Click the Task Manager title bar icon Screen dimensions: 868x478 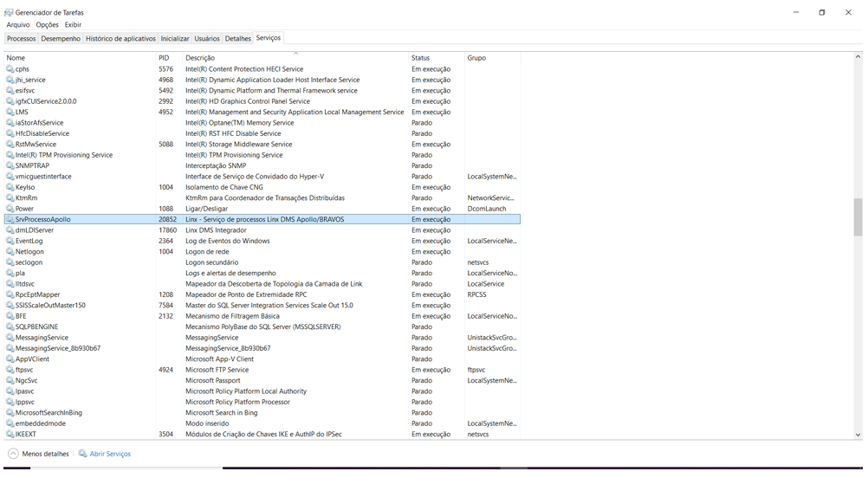coord(9,12)
